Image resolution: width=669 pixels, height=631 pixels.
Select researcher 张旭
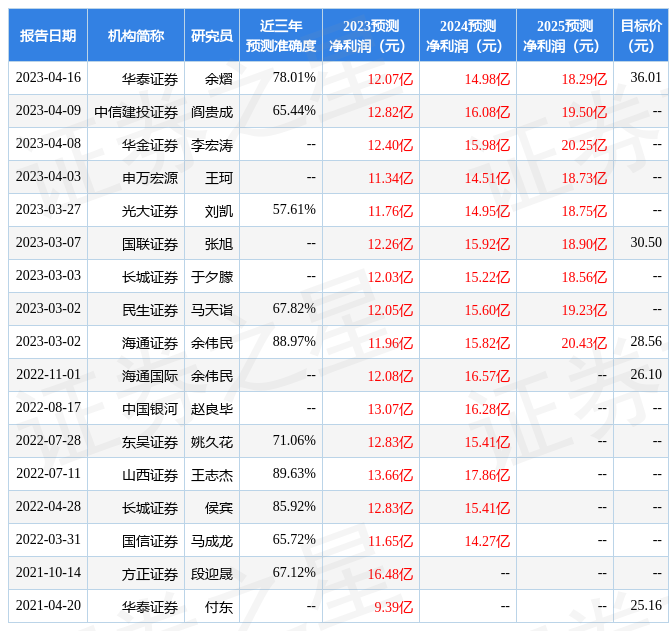pyautogui.click(x=219, y=244)
